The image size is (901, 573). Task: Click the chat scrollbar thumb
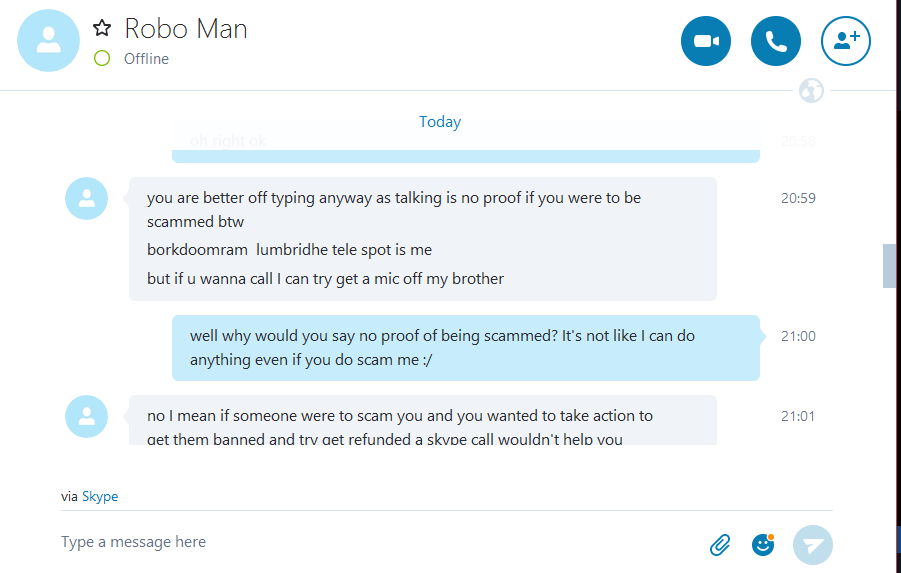[x=889, y=265]
